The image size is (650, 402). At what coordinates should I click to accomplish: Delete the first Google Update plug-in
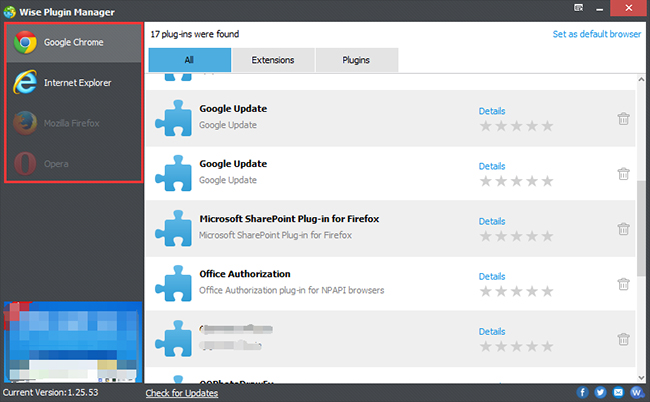click(623, 118)
